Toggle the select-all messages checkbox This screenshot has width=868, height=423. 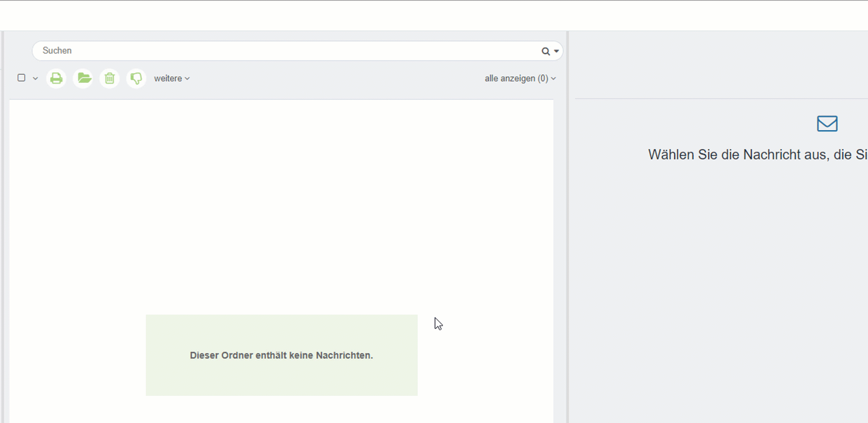click(x=21, y=78)
